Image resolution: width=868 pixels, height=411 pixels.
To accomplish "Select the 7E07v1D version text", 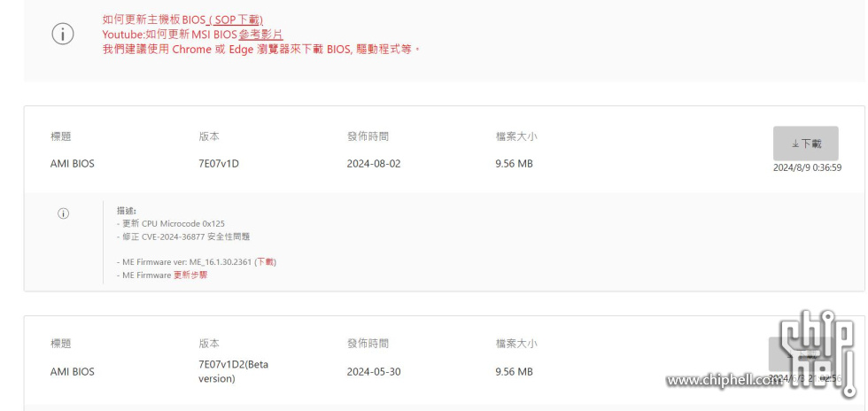I will pos(219,164).
